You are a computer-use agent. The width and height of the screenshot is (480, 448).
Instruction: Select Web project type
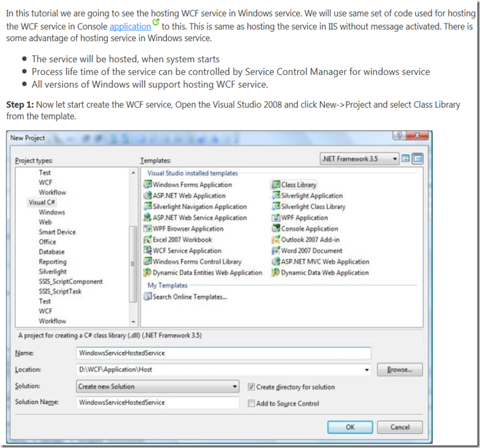tap(45, 222)
